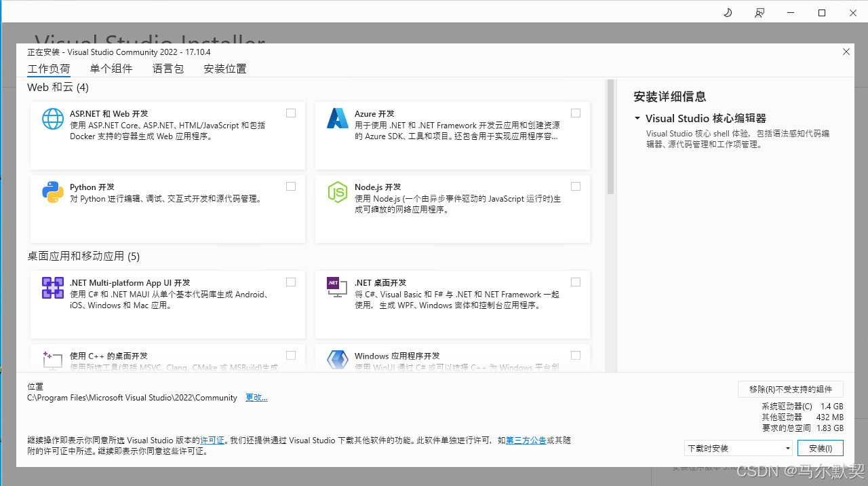
Task: Close the installing workloads dialog
Action: click(x=846, y=52)
